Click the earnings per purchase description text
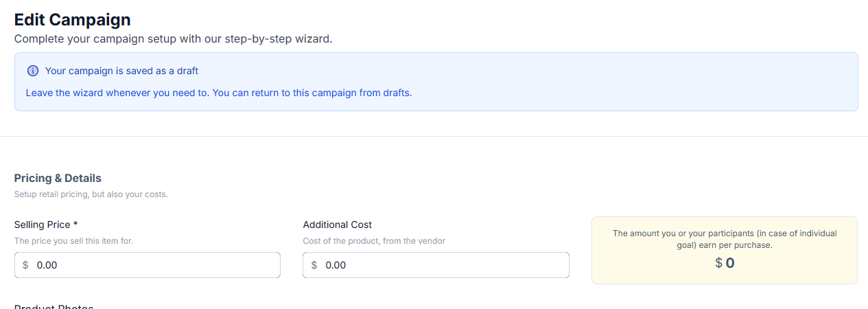This screenshot has width=868, height=309. [x=725, y=239]
